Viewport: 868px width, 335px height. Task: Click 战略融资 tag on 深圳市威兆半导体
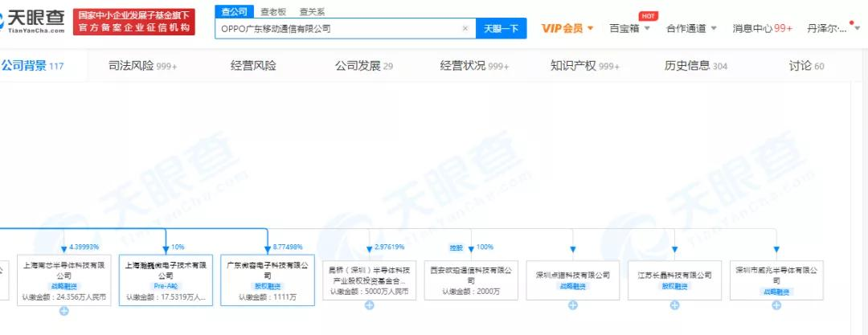pyautogui.click(x=776, y=292)
